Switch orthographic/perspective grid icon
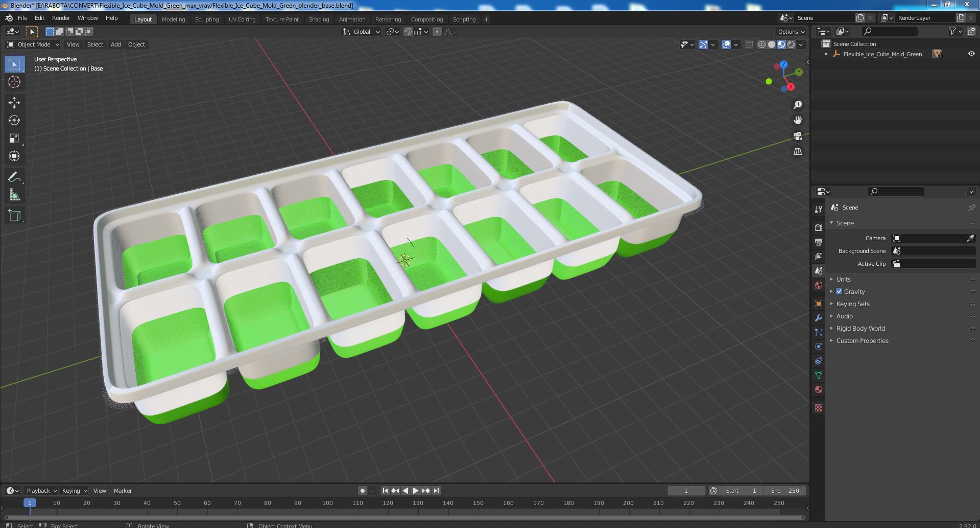 798,152
